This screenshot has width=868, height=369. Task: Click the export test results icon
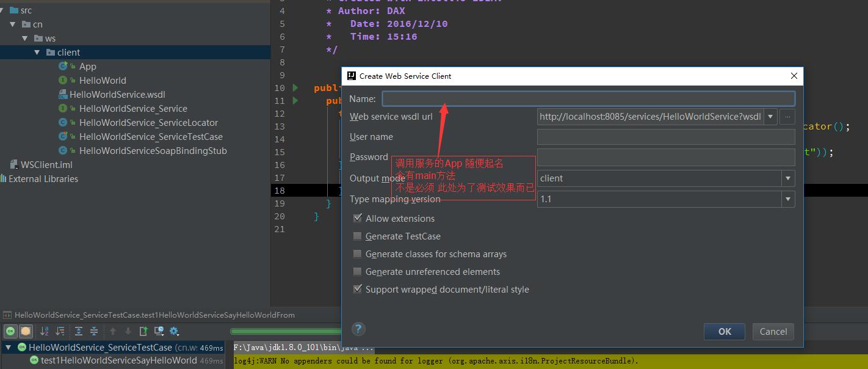(143, 331)
